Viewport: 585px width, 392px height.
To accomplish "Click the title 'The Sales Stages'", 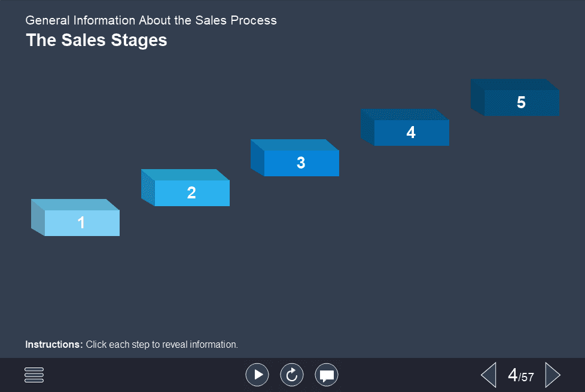I will [96, 41].
